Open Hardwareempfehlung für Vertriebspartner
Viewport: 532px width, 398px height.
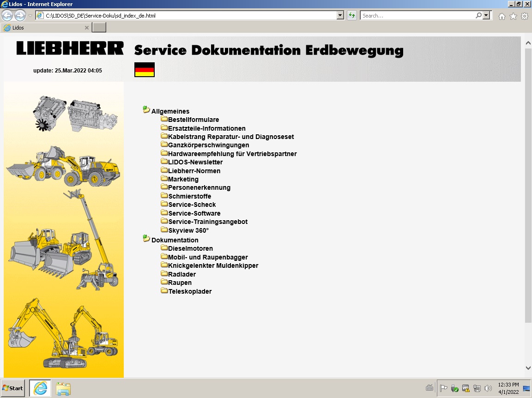click(x=232, y=154)
